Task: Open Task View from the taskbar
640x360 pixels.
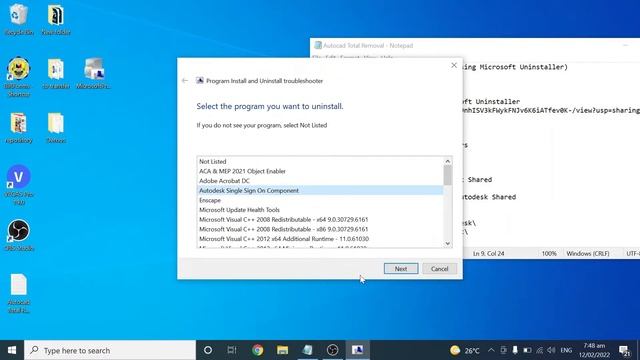Action: (x=232, y=350)
